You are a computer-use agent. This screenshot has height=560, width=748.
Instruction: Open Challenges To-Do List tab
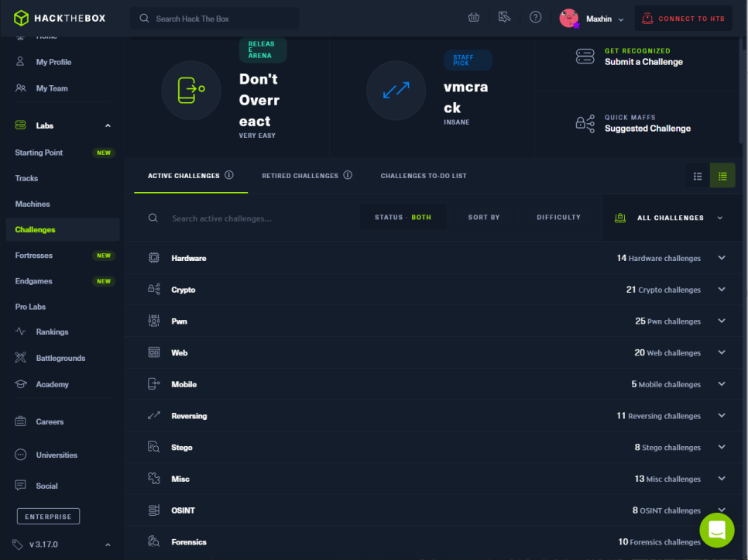pyautogui.click(x=424, y=176)
